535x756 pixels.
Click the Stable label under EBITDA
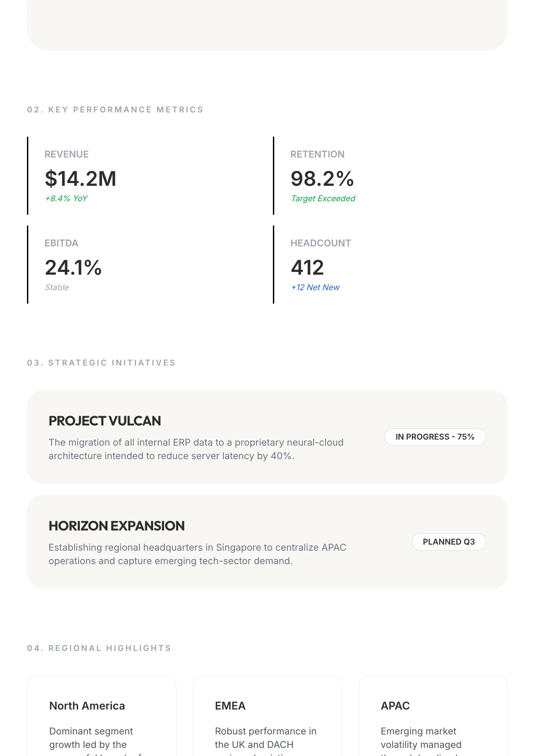click(x=57, y=287)
